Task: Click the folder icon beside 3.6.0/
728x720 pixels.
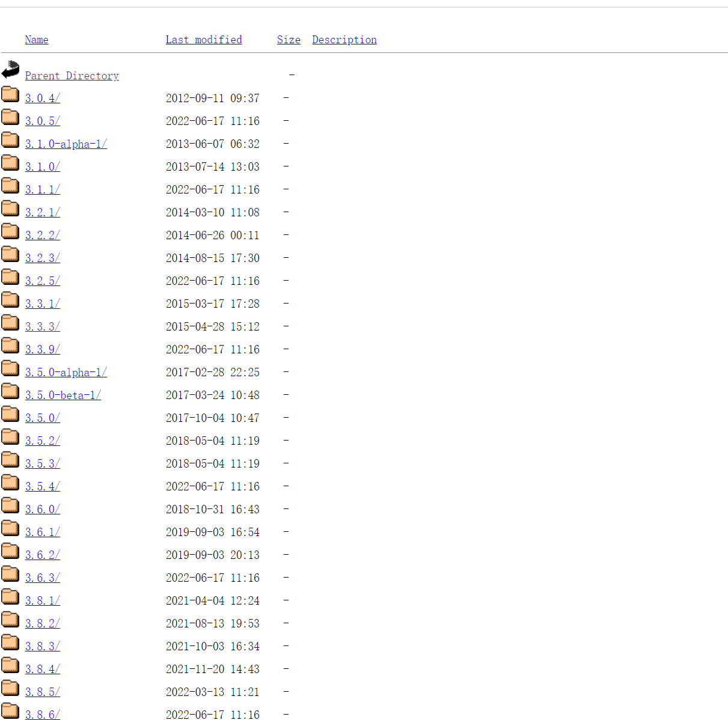Action: click(x=10, y=504)
